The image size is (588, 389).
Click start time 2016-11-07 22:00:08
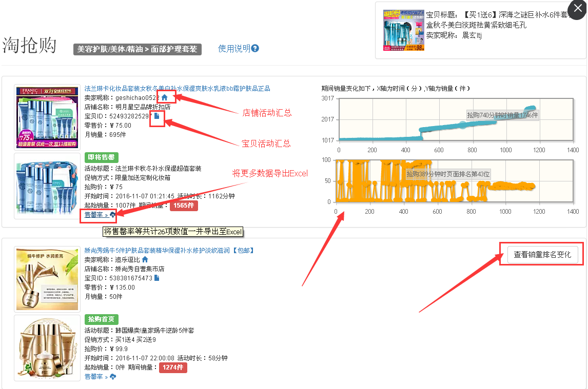click(145, 358)
